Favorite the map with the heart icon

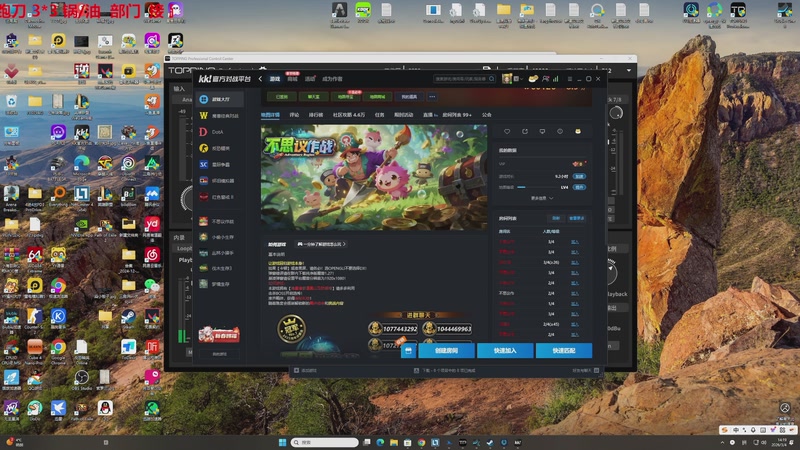tap(507, 131)
